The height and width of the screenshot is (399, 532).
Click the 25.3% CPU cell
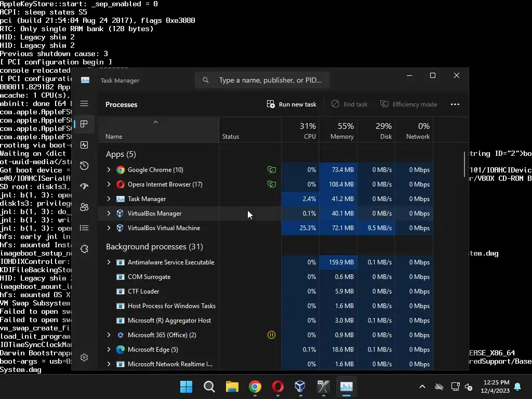click(300, 228)
